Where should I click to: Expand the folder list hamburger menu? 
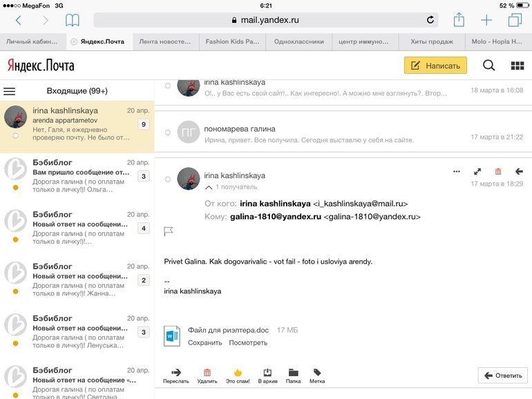pyautogui.click(x=10, y=91)
